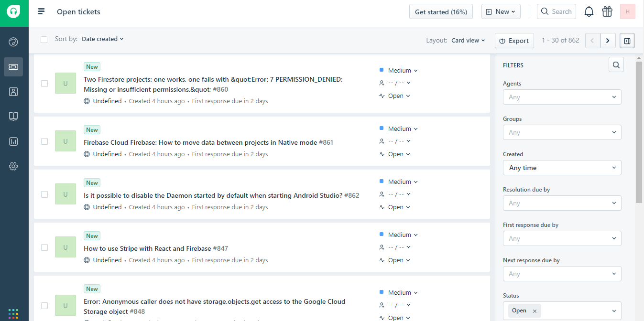Change status Open on ticket #860
The width and height of the screenshot is (644, 321).
point(399,96)
